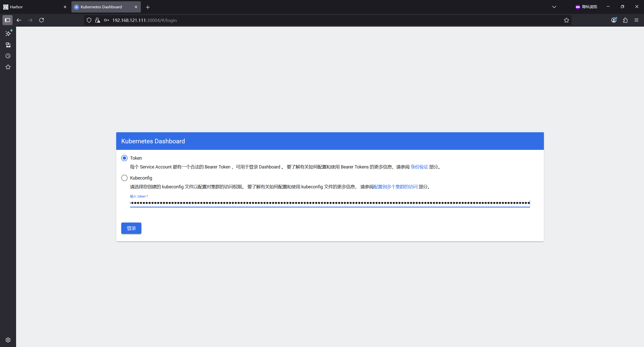Click the address bar URL
This screenshot has width=644, height=347.
(144, 20)
